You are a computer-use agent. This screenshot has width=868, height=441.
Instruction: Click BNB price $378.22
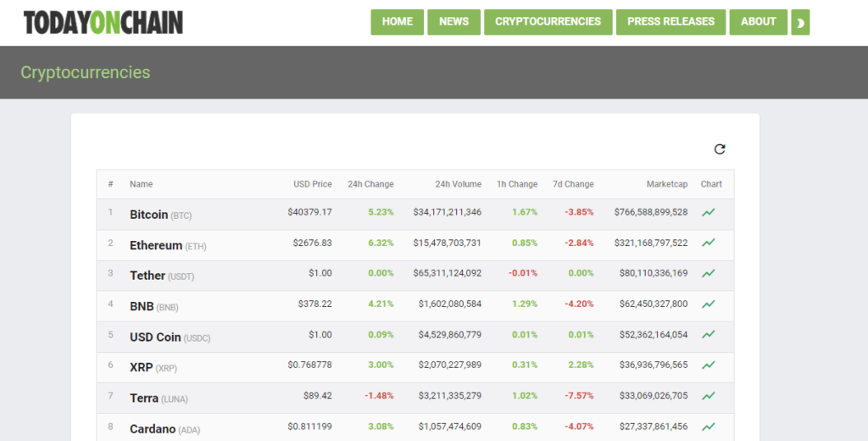click(x=315, y=304)
